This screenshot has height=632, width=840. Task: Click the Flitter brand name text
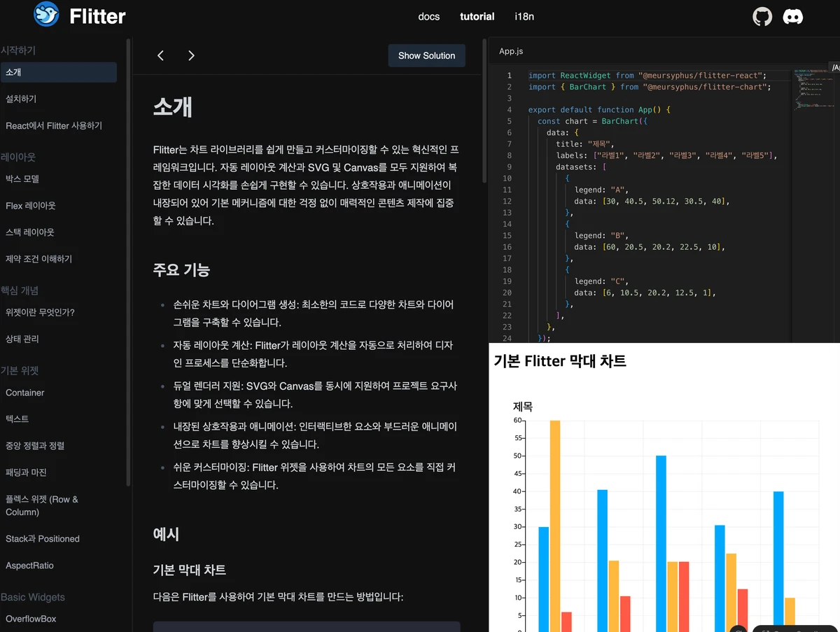tap(97, 16)
